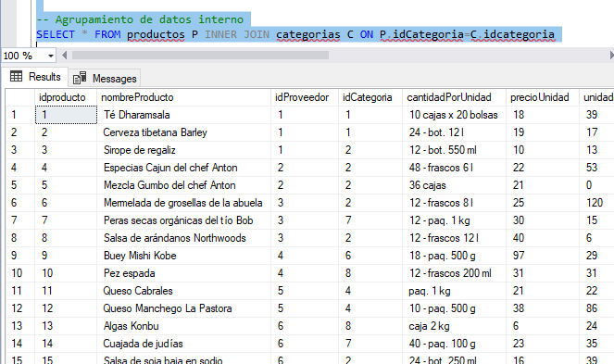Select the idCategoria column header
This screenshot has height=364, width=614.
(370, 97)
